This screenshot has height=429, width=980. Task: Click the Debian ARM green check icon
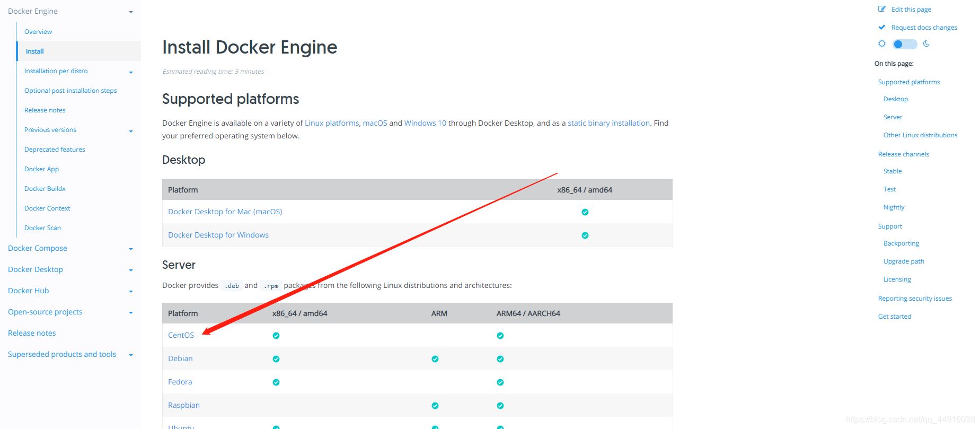(435, 359)
